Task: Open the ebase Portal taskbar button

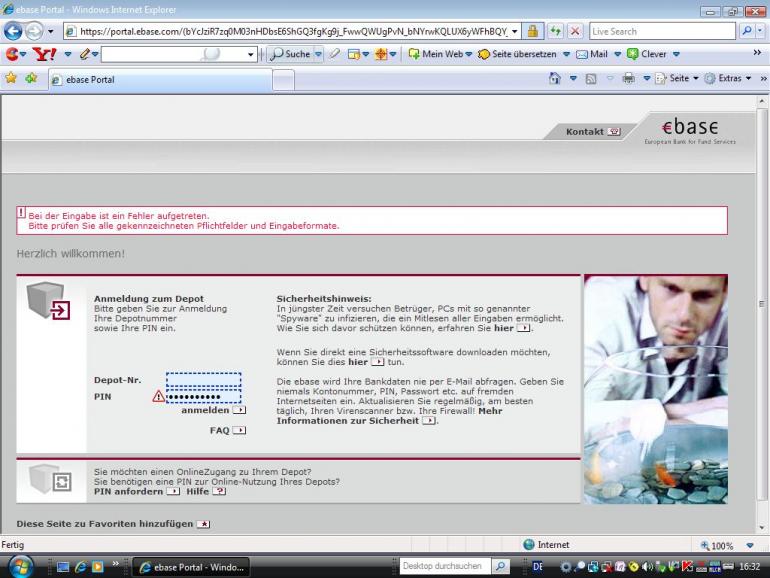Action: point(192,567)
